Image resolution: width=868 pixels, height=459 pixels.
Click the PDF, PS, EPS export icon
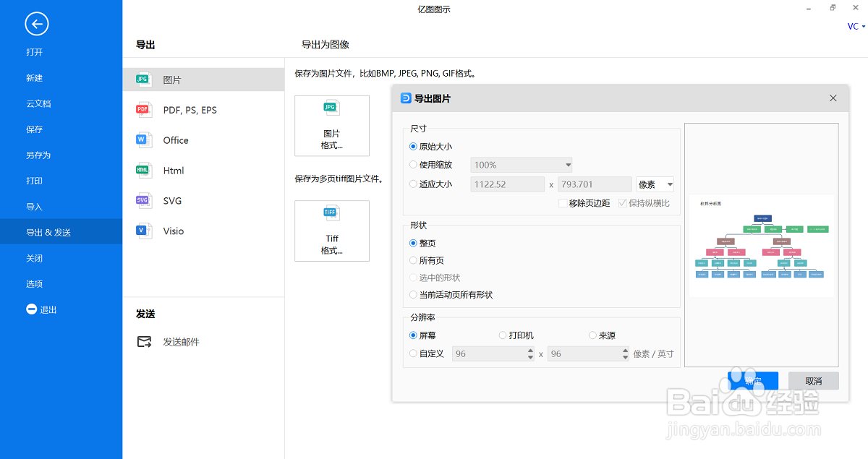(x=144, y=109)
